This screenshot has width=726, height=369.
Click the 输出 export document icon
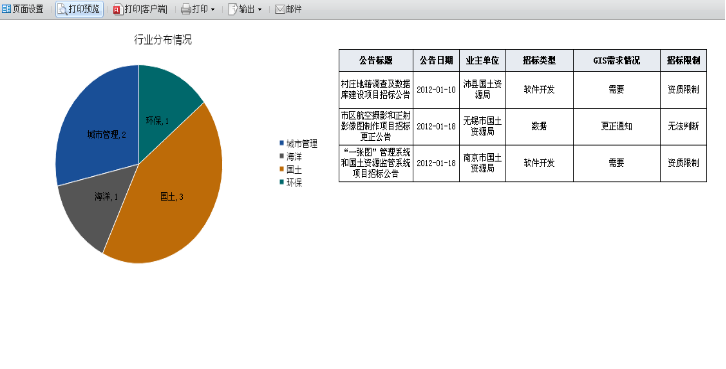pyautogui.click(x=233, y=9)
